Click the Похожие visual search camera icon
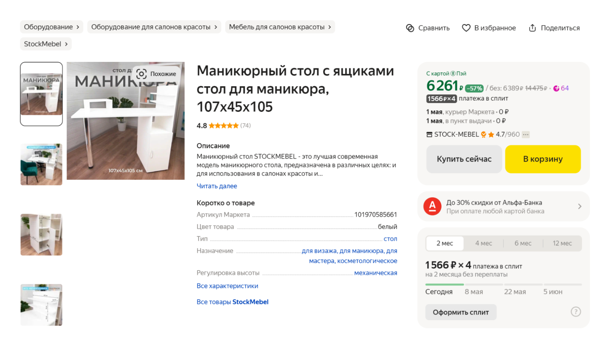 point(141,73)
